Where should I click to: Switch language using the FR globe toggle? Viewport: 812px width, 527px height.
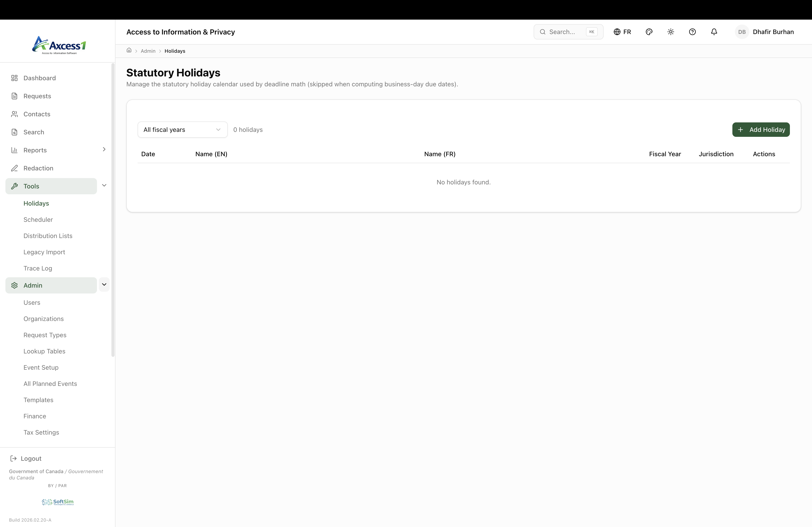pos(622,32)
